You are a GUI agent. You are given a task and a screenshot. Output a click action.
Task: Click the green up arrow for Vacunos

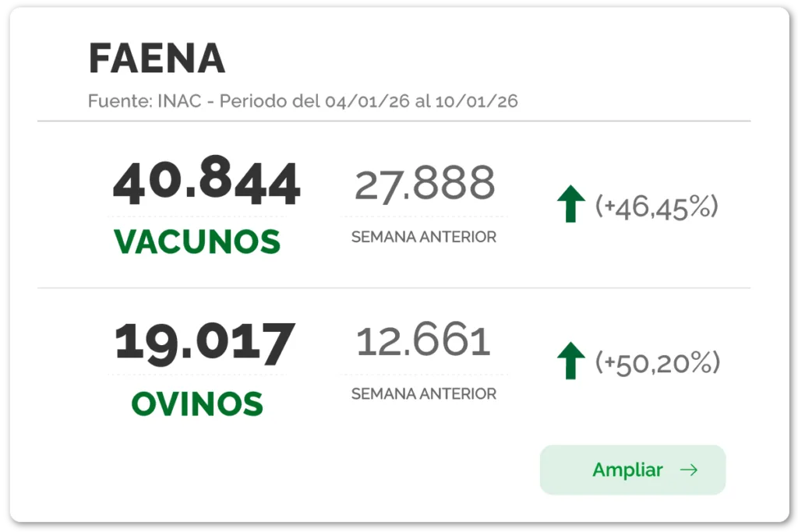tap(571, 204)
